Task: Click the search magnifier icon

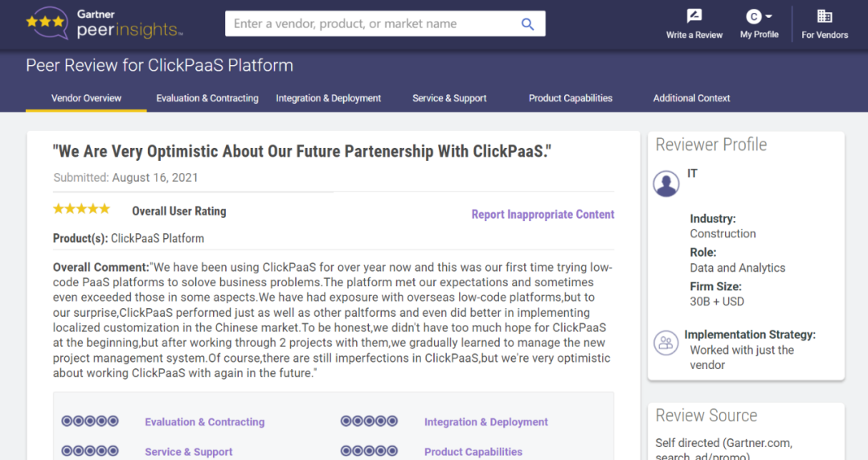Action: [527, 24]
